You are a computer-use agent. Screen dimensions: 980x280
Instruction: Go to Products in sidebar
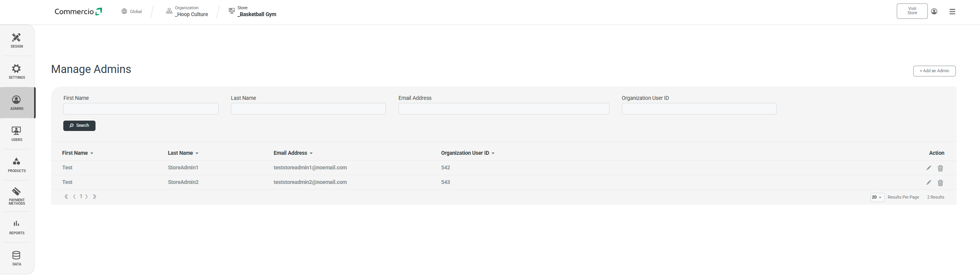pyautogui.click(x=16, y=165)
